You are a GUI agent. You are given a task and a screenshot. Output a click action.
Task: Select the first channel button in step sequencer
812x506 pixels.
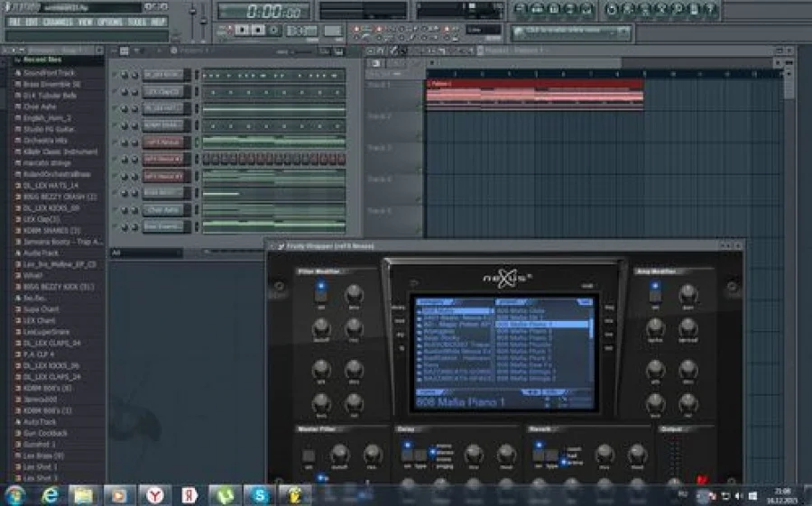pyautogui.click(x=162, y=75)
